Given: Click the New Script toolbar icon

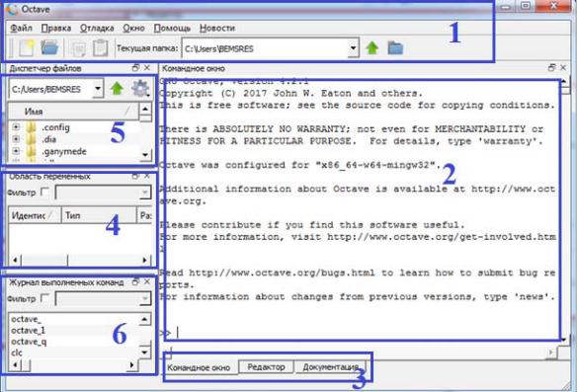Looking at the screenshot, I should tap(27, 48).
